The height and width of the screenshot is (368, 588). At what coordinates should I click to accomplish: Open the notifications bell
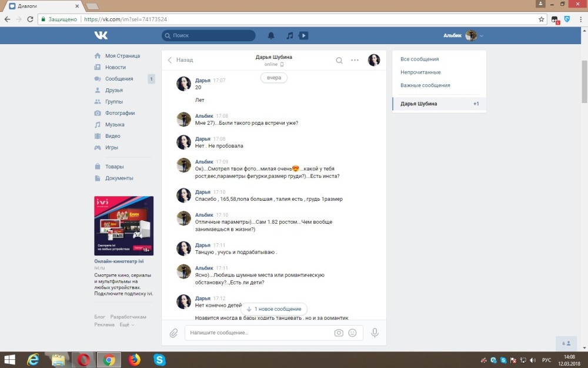pyautogui.click(x=271, y=35)
